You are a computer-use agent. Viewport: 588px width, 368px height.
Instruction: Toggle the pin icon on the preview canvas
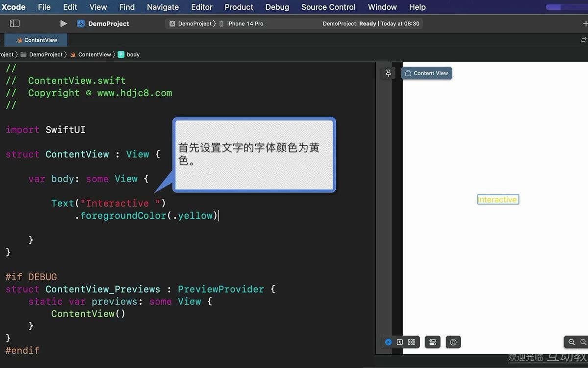click(388, 73)
